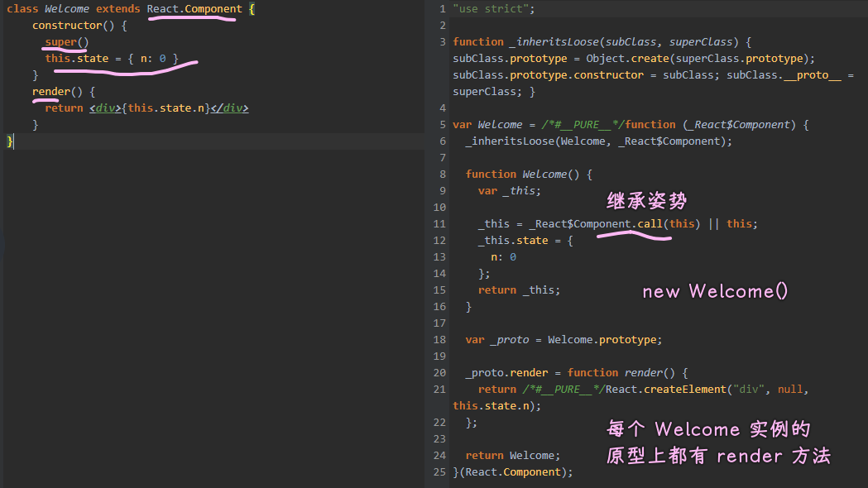Screen dimensions: 868x488
Task: Place cursor on 'render' method in left editor
Action: tap(51, 92)
